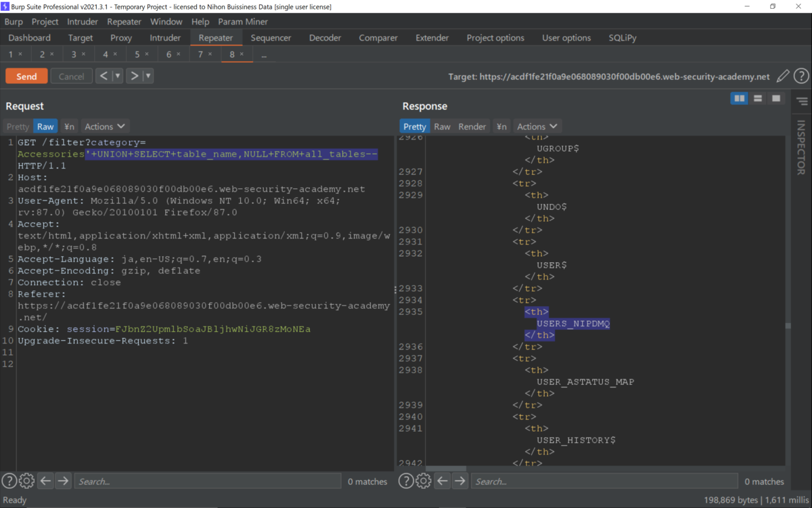This screenshot has height=508, width=812.
Task: Switch to the Comparer tab
Action: tap(378, 38)
